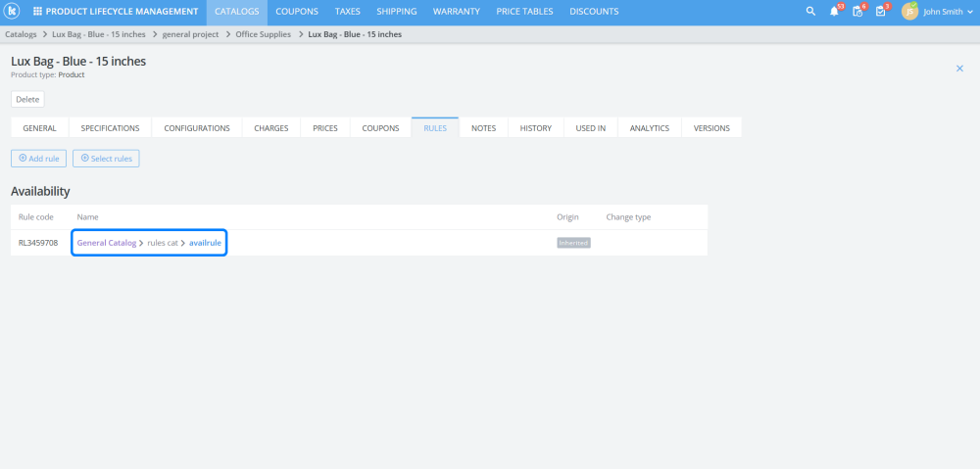
Task: Switch to the Prices tab
Action: click(325, 128)
